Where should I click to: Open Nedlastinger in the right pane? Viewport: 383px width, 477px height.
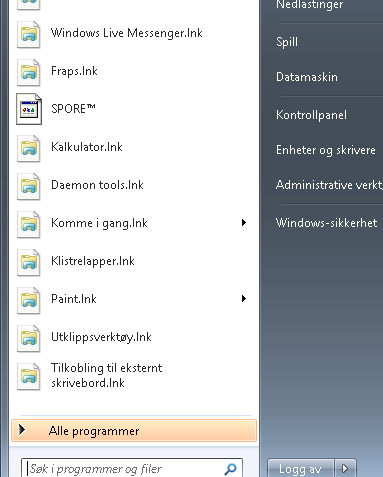pos(310,5)
